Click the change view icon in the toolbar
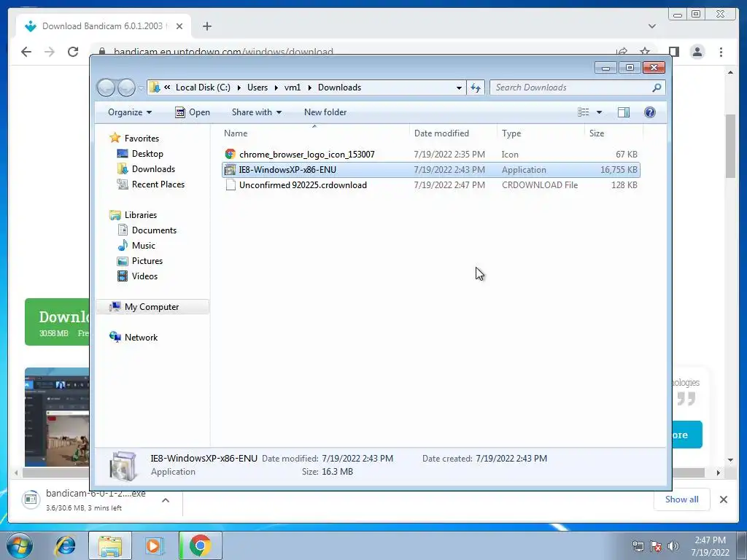Viewport: 747px width, 560px height. [x=583, y=112]
